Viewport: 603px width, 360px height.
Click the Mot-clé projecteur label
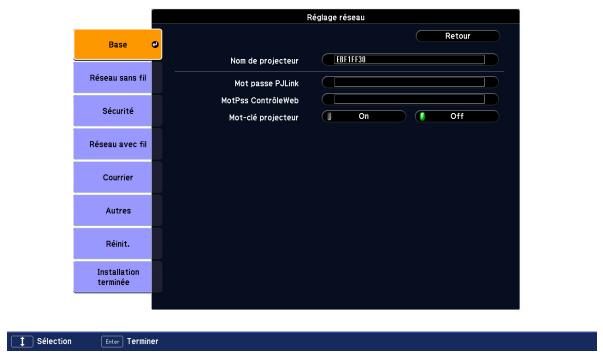coord(263,117)
